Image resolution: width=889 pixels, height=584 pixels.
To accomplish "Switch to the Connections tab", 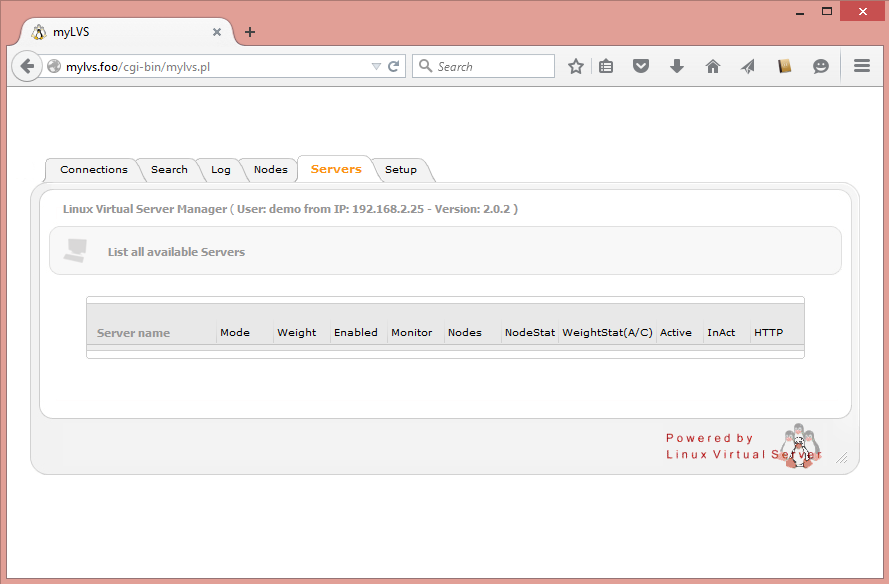I will coord(93,170).
